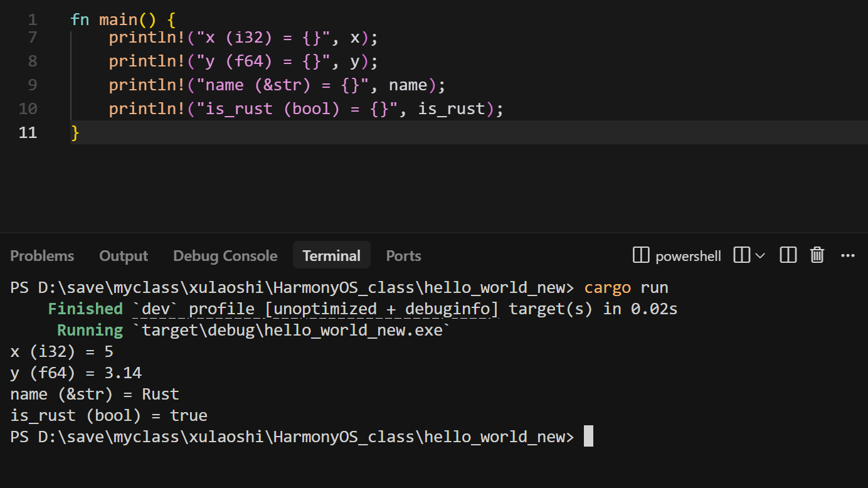This screenshot has width=868, height=488.
Task: Open the Ports tab
Action: tap(403, 256)
